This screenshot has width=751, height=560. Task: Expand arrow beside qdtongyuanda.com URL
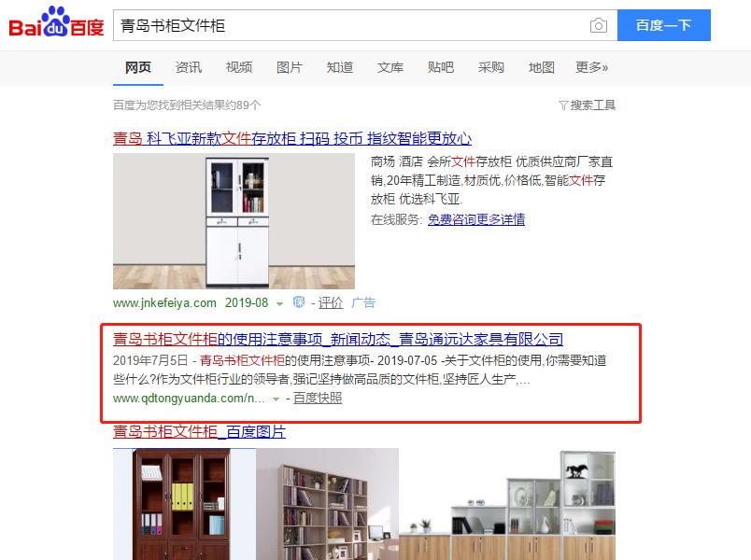click(276, 399)
